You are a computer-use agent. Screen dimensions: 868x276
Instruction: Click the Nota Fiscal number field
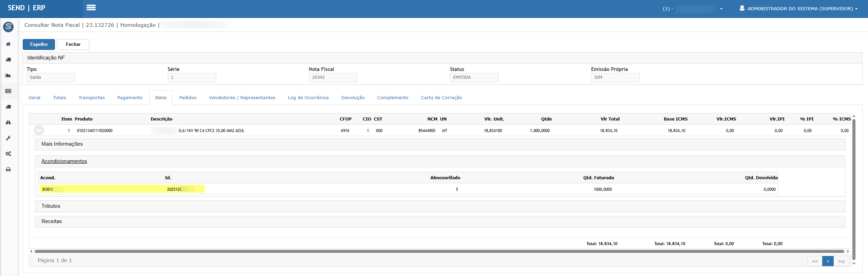tap(333, 77)
